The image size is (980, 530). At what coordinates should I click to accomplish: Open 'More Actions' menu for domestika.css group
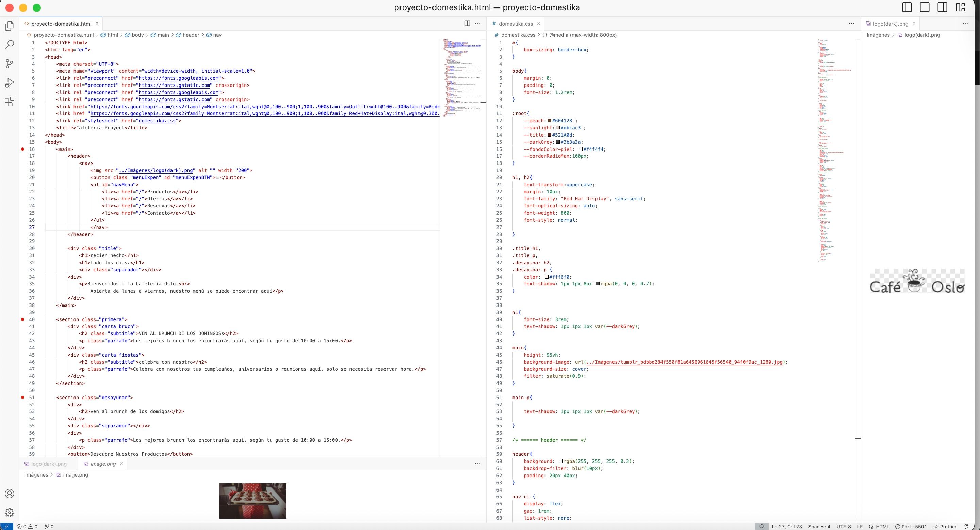(x=851, y=24)
